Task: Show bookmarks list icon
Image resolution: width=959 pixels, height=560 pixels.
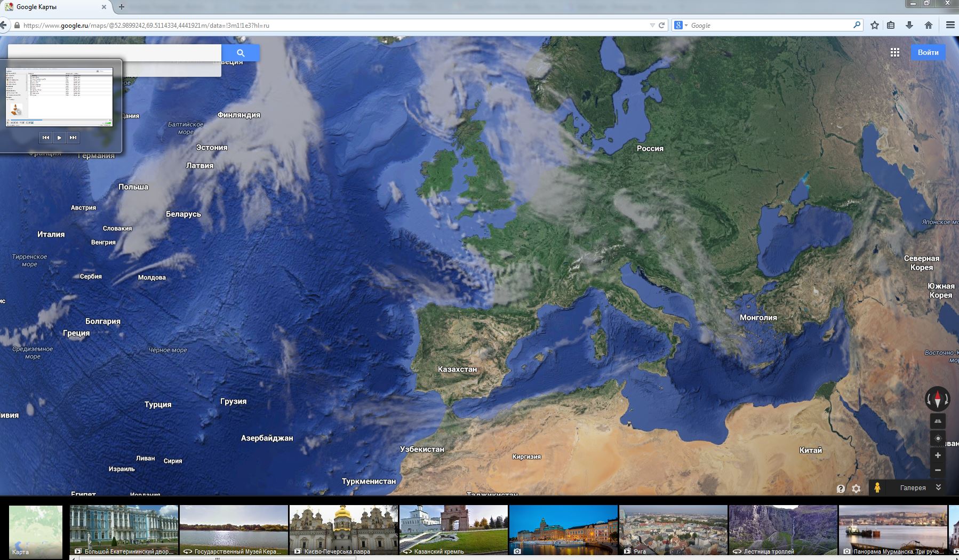Action: (891, 25)
